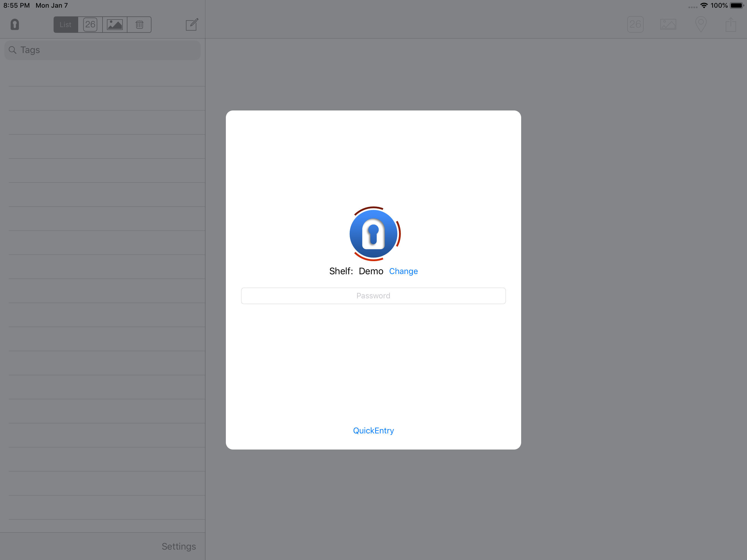Tap the magnifying glass search icon
Image resolution: width=747 pixels, height=560 pixels.
click(13, 50)
